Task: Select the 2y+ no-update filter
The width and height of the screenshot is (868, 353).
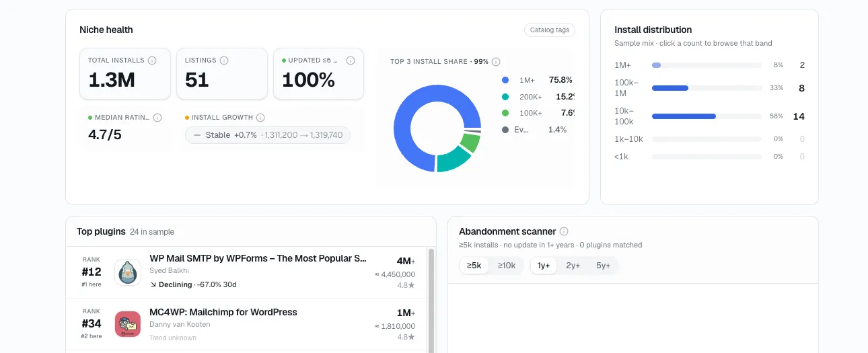Action: pos(573,266)
